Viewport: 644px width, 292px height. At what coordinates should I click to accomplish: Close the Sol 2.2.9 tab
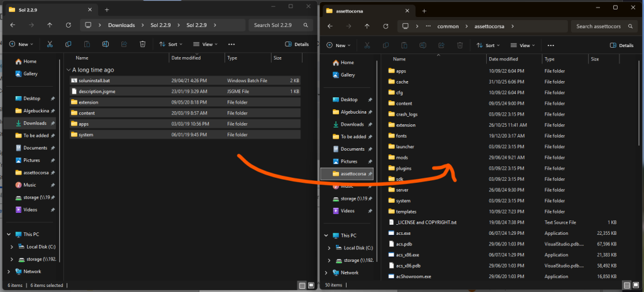tap(90, 10)
